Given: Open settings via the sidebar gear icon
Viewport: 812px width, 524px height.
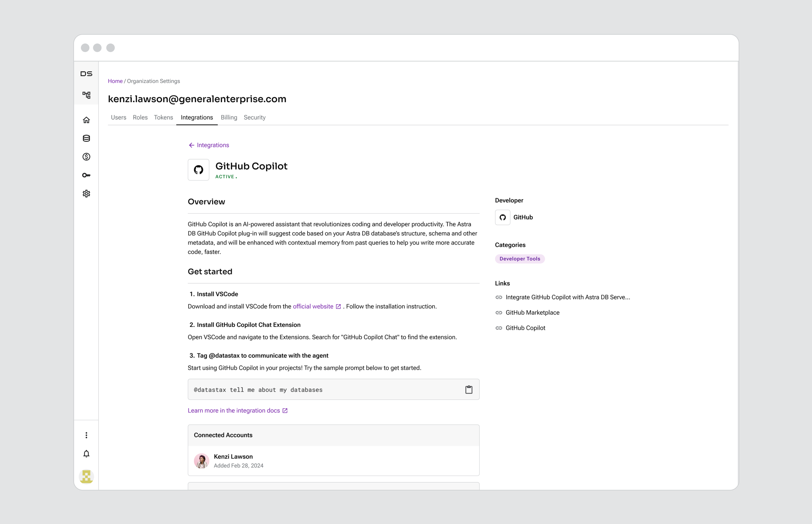Looking at the screenshot, I should pos(86,194).
